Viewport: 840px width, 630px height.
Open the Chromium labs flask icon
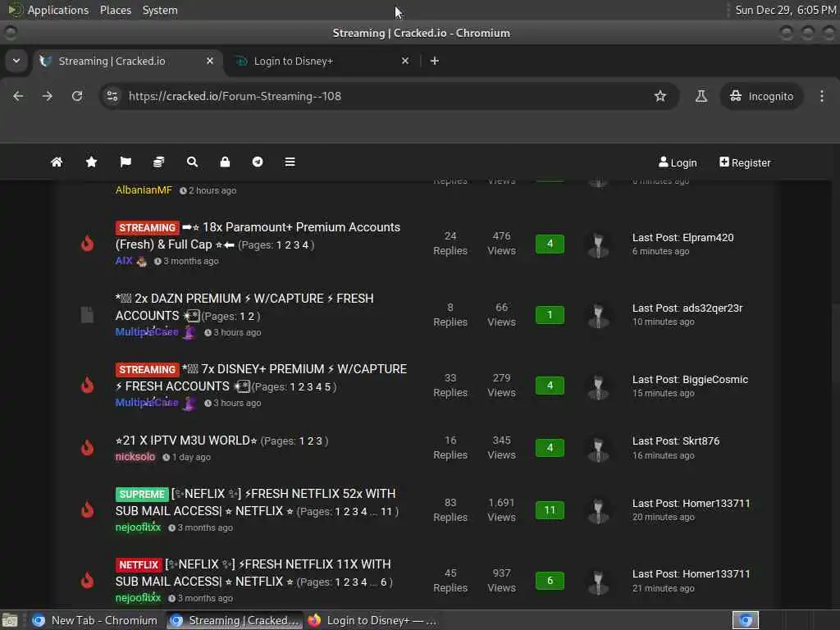(x=701, y=96)
